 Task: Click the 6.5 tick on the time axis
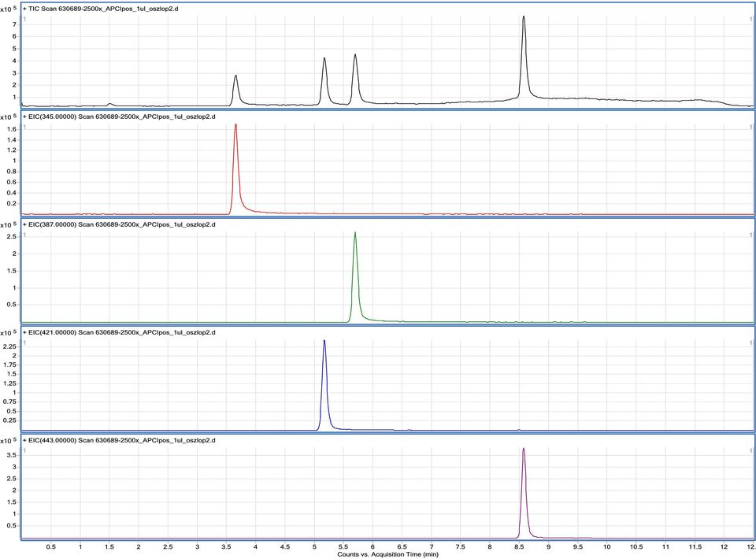(402, 547)
